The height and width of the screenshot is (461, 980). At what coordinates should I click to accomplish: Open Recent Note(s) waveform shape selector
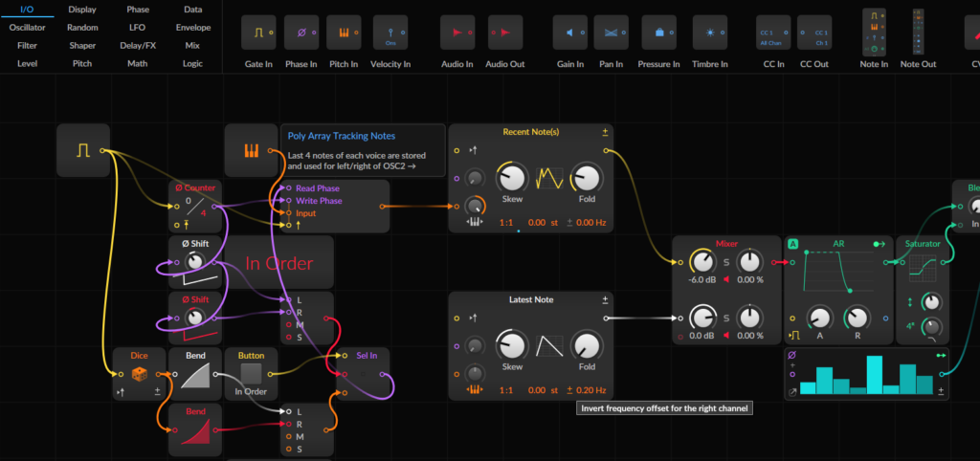pyautogui.click(x=549, y=178)
